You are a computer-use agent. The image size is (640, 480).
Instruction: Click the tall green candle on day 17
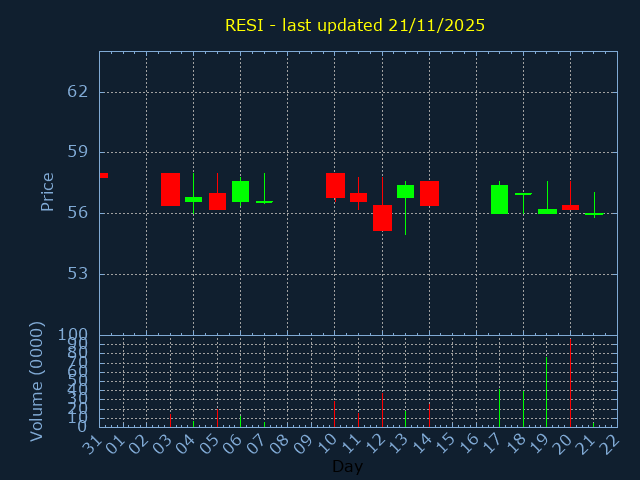point(499,199)
